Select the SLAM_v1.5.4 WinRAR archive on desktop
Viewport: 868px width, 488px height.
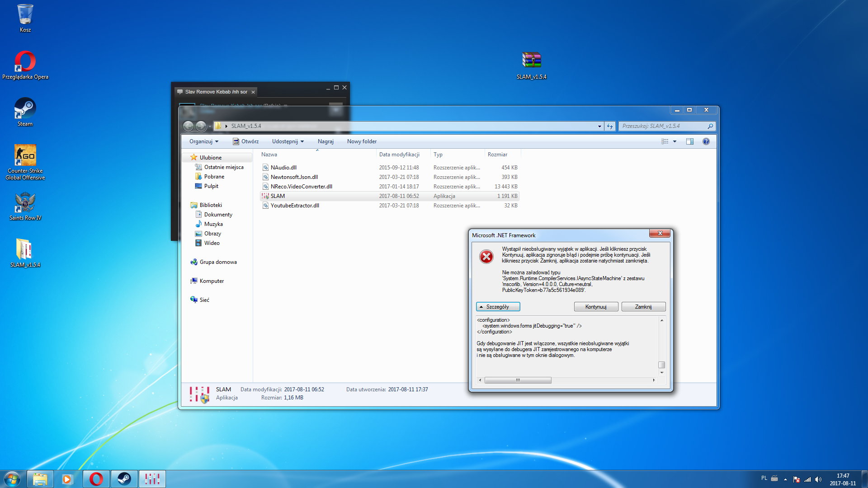coord(531,61)
